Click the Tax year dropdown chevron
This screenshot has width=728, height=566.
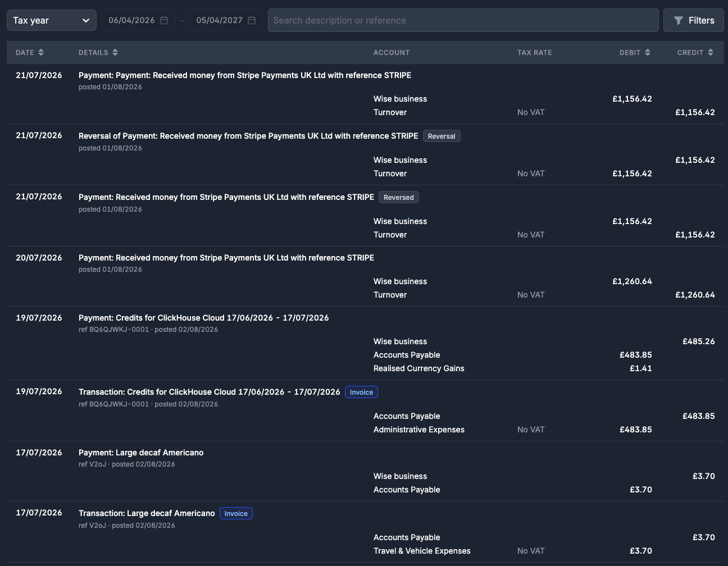(x=86, y=20)
